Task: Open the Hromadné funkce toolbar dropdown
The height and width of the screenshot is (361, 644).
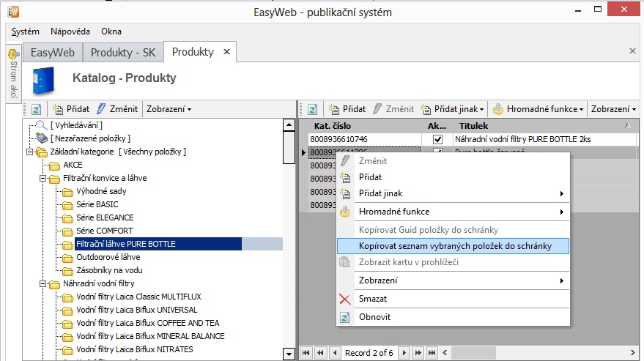Action: click(x=538, y=109)
